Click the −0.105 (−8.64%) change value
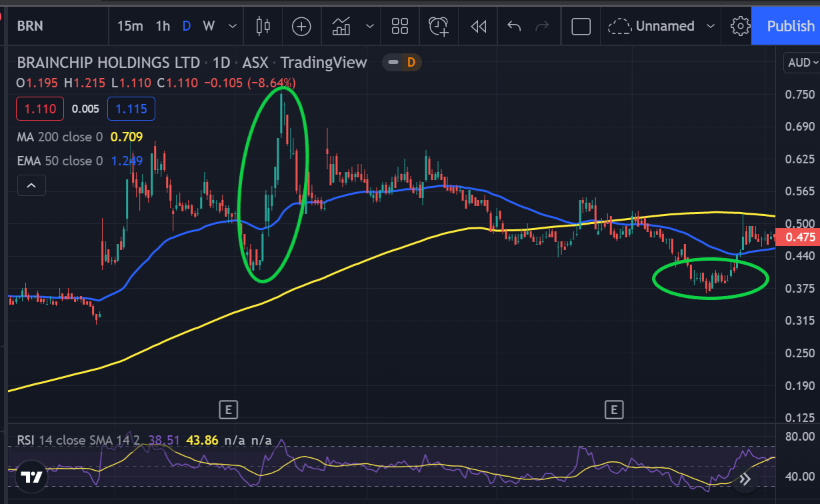Screen dimensions: 820x504 (x=249, y=83)
